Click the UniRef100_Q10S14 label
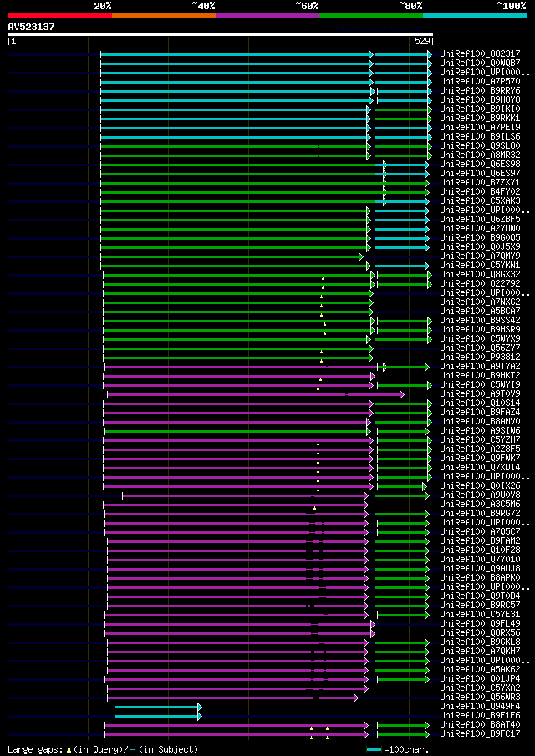 click(480, 403)
